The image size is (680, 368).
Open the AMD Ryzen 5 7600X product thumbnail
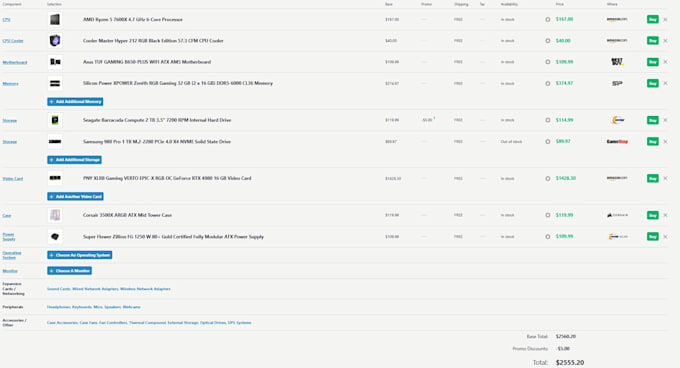click(55, 20)
